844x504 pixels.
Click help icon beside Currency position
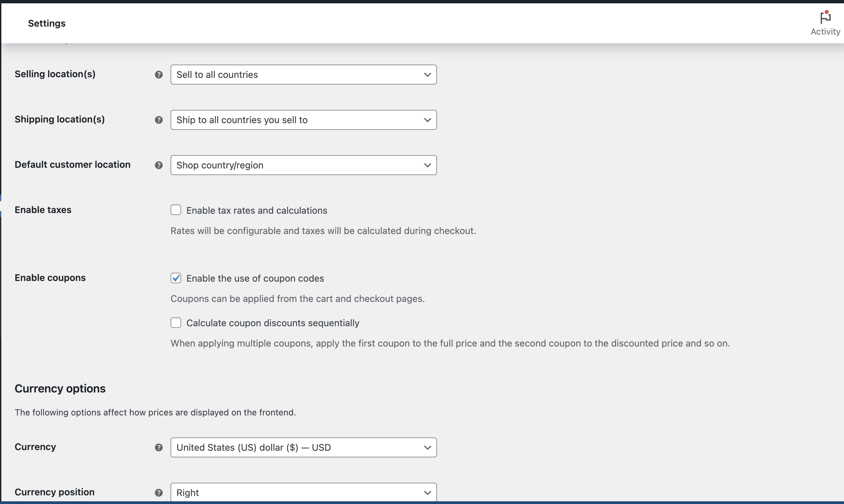click(159, 492)
